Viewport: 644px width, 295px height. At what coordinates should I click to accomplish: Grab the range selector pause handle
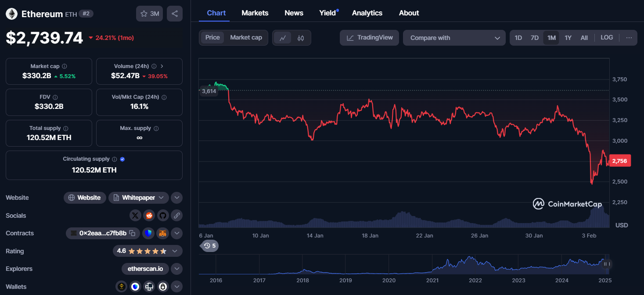608,264
